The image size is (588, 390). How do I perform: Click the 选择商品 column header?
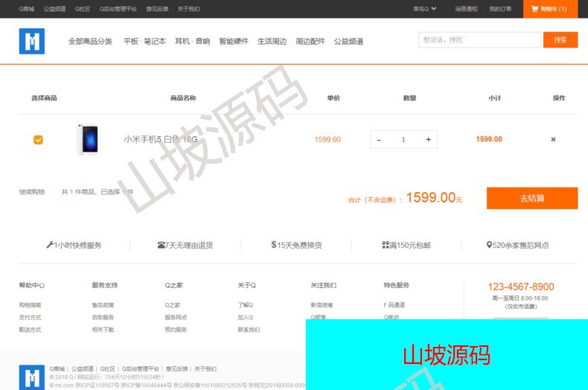pos(44,98)
